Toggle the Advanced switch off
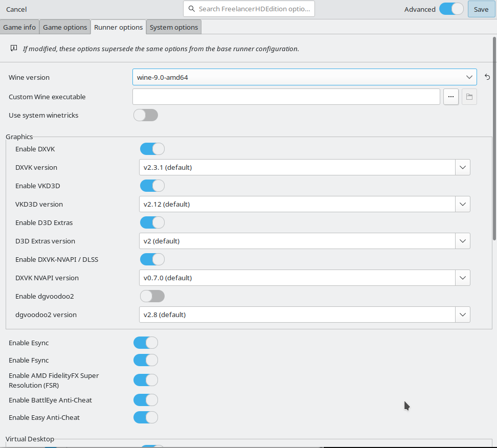497x448 pixels. pyautogui.click(x=451, y=9)
